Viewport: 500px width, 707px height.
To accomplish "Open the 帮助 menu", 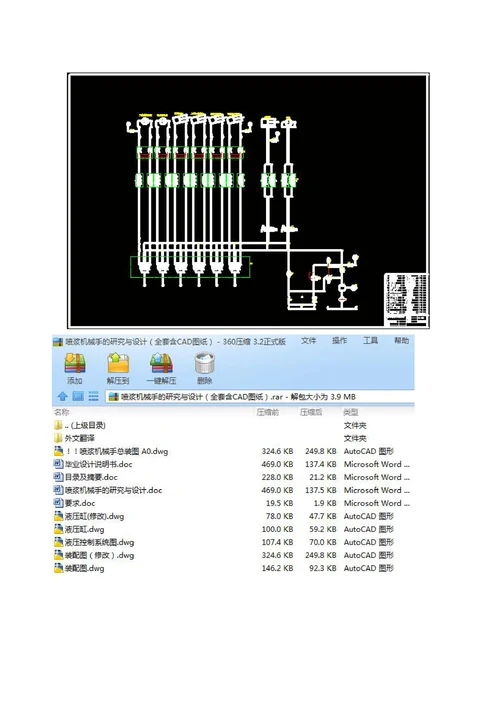I will [x=401, y=341].
